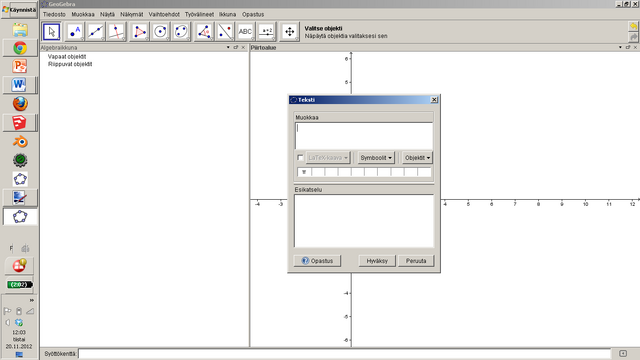640x360 pixels.
Task: Open the Objektit dropdown
Action: (x=417, y=158)
